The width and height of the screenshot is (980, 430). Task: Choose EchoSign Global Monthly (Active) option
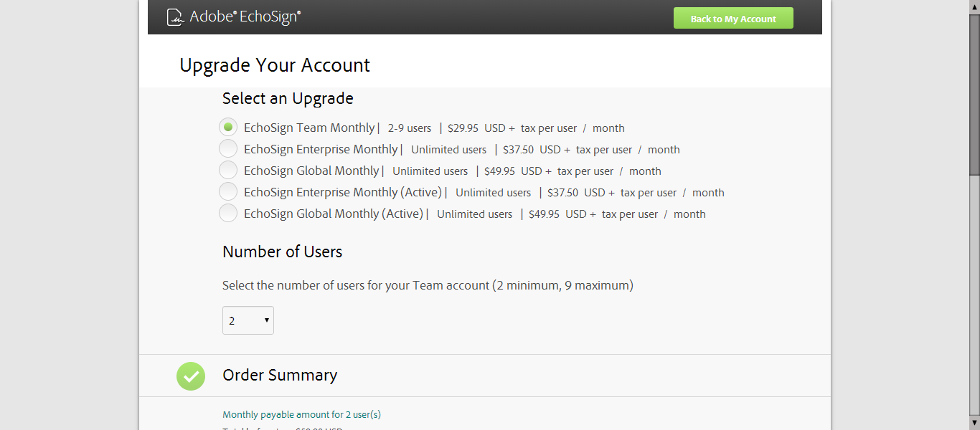(x=228, y=214)
